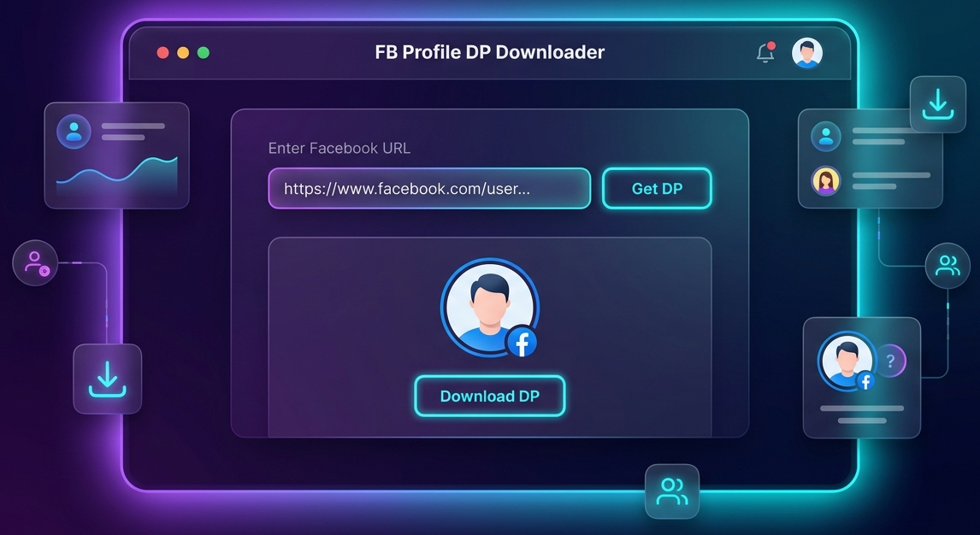This screenshot has height=535, width=980.
Task: Open the user avatar in title bar
Action: 807,52
